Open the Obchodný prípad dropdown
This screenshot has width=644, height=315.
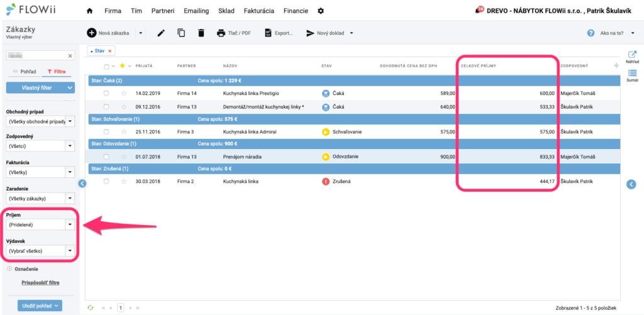(70, 121)
